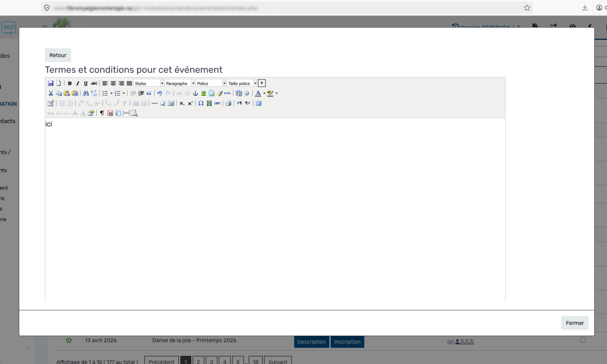The height and width of the screenshot is (364, 607).
Task: Paste from Word icon
Action: [x=75, y=93]
